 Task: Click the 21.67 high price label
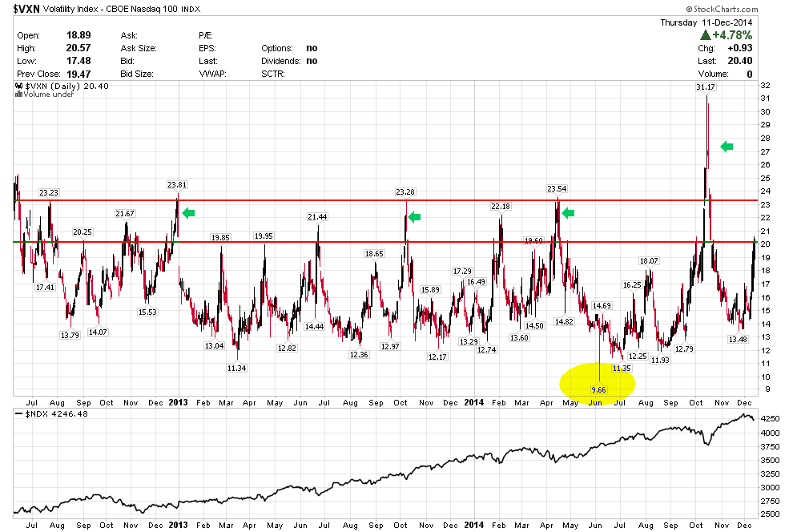[125, 214]
